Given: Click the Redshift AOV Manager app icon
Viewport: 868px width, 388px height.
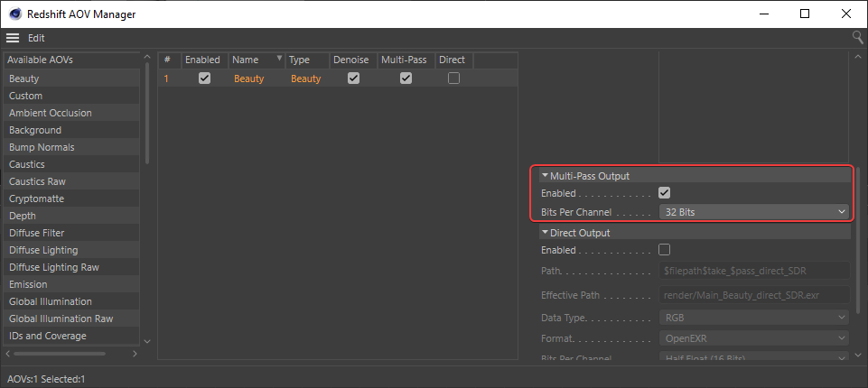Looking at the screenshot, I should tap(15, 14).
